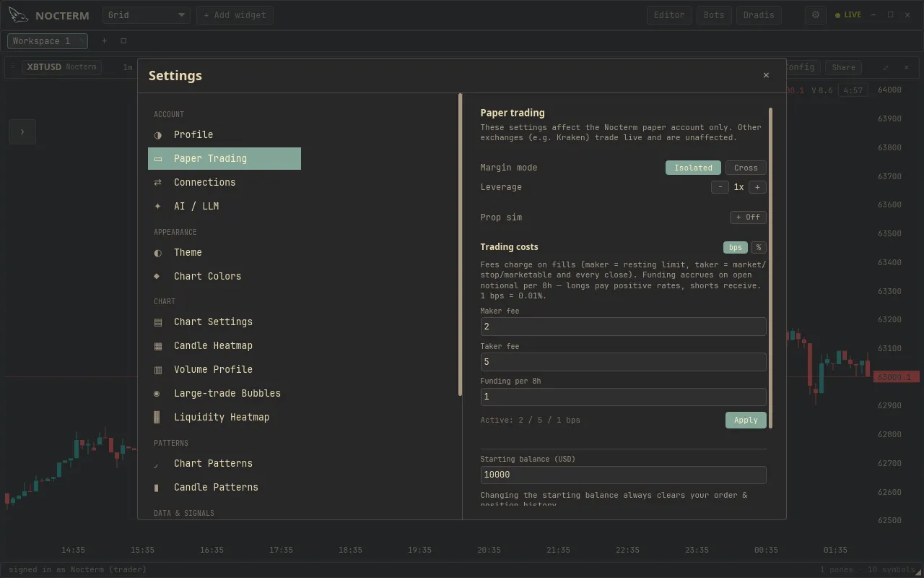Click the Theme half-circle icon

coord(158,253)
